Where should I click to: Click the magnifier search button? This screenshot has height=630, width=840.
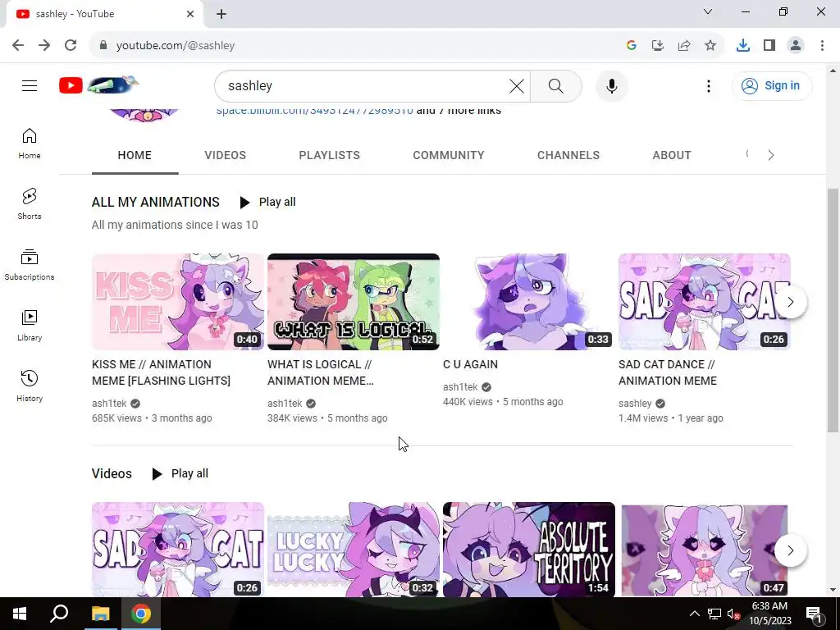555,85
